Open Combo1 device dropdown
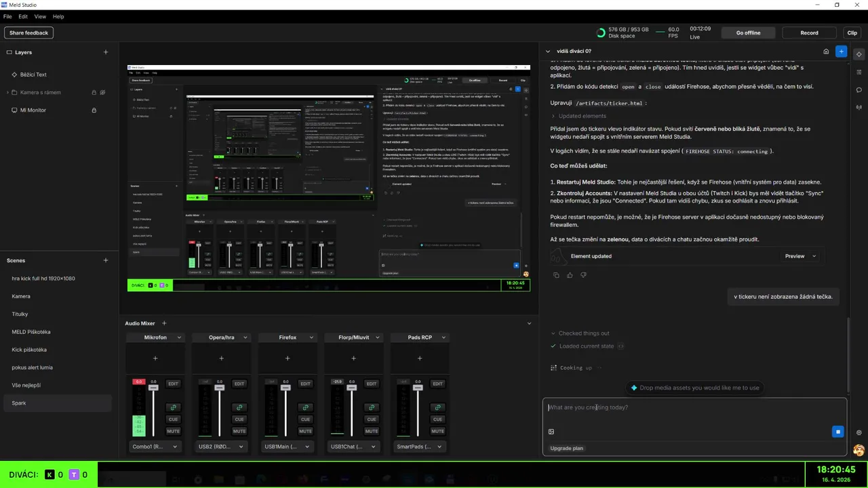The width and height of the screenshot is (868, 488). point(155,447)
